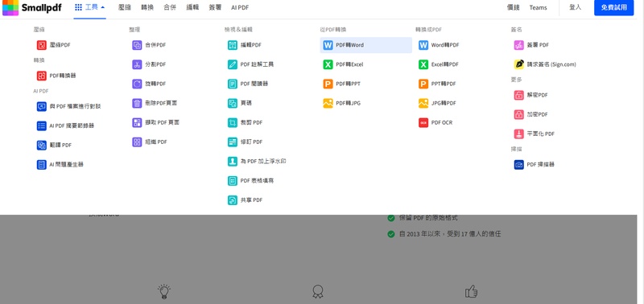Open AI 問題產生器
The image size is (644, 304).
coord(60,165)
